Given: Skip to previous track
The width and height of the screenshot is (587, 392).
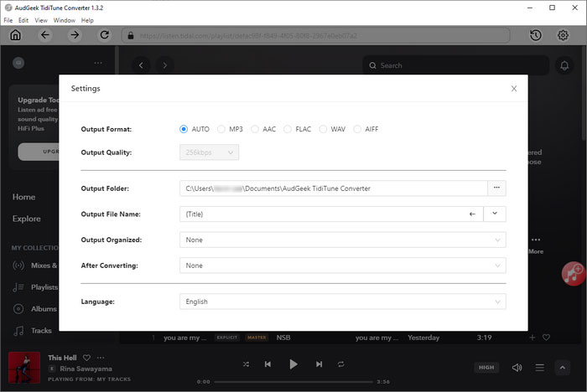Looking at the screenshot, I should pyautogui.click(x=268, y=364).
